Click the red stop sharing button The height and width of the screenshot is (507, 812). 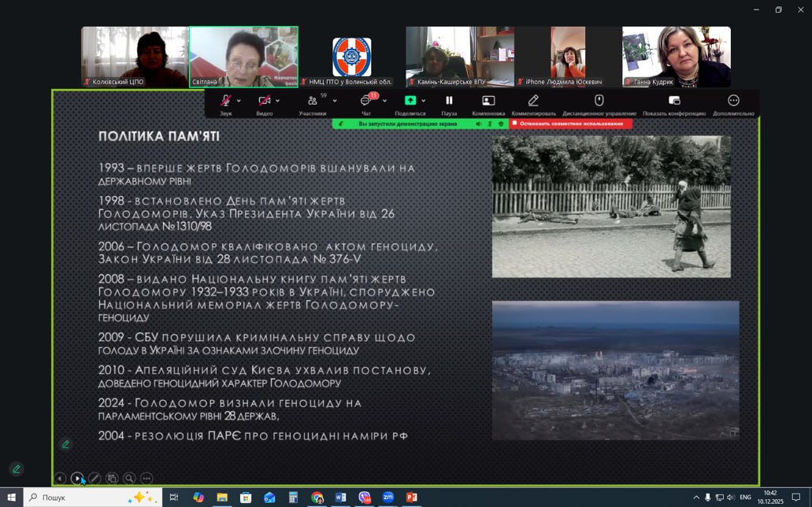tap(571, 124)
